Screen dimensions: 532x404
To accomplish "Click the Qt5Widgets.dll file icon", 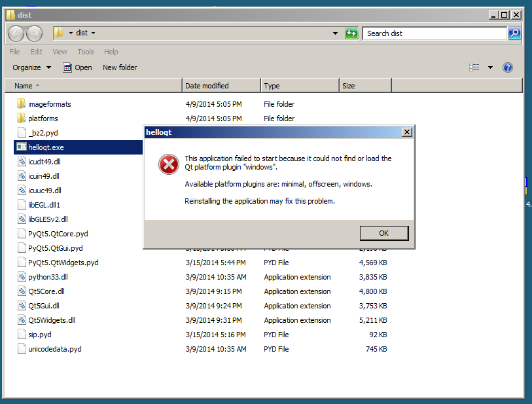I will click(x=22, y=320).
